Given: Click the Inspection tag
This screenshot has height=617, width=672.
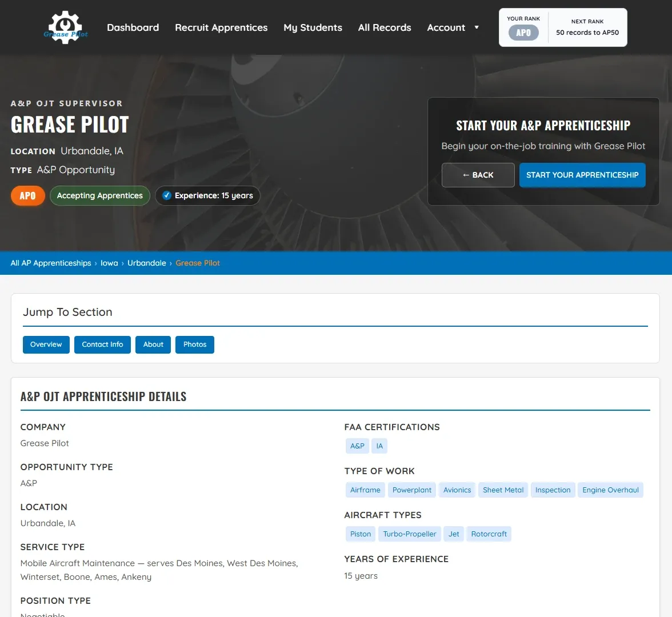Looking at the screenshot, I should point(553,490).
